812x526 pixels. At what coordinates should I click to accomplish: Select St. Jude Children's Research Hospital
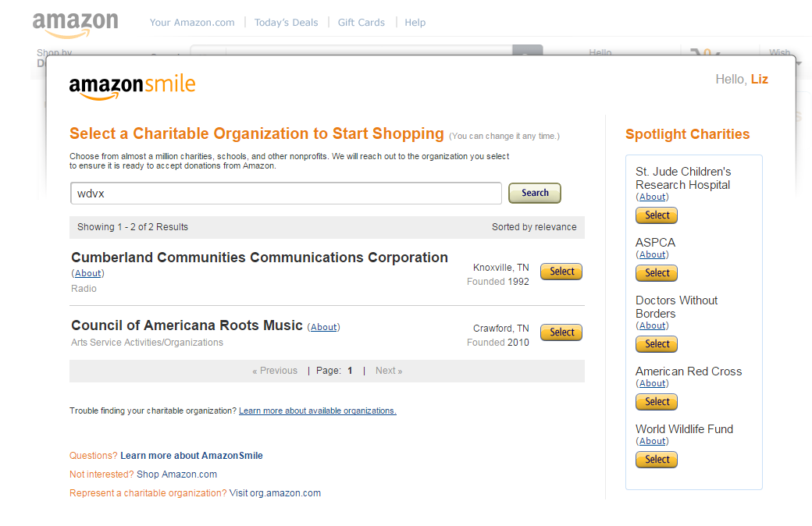click(657, 215)
